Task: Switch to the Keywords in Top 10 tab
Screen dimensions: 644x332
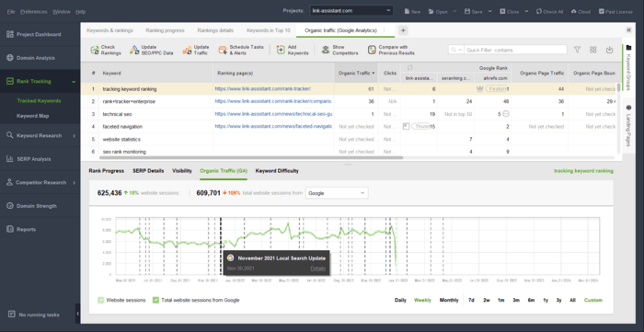Action: click(x=269, y=30)
